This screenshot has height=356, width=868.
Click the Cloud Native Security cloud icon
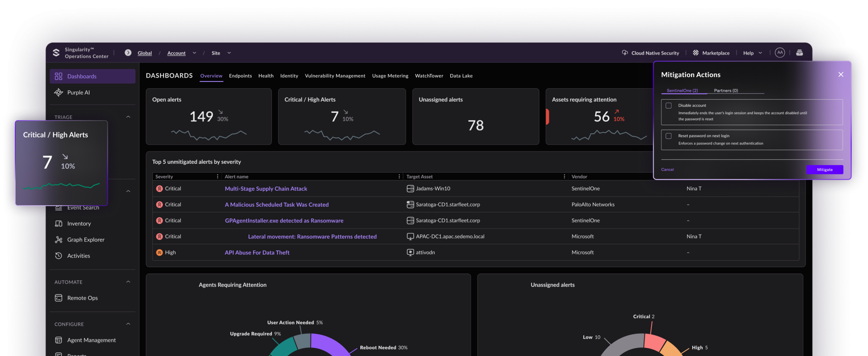click(625, 53)
